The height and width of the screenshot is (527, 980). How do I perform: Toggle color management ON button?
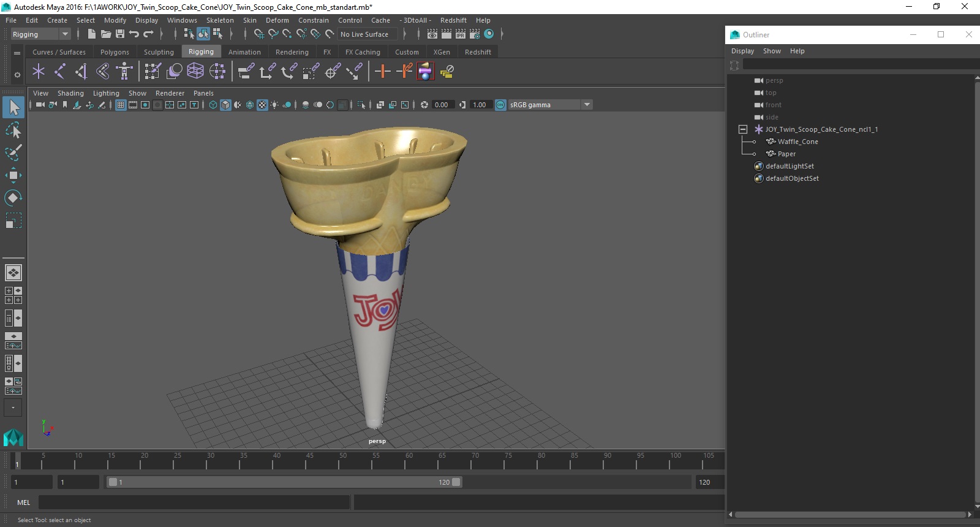pyautogui.click(x=500, y=105)
